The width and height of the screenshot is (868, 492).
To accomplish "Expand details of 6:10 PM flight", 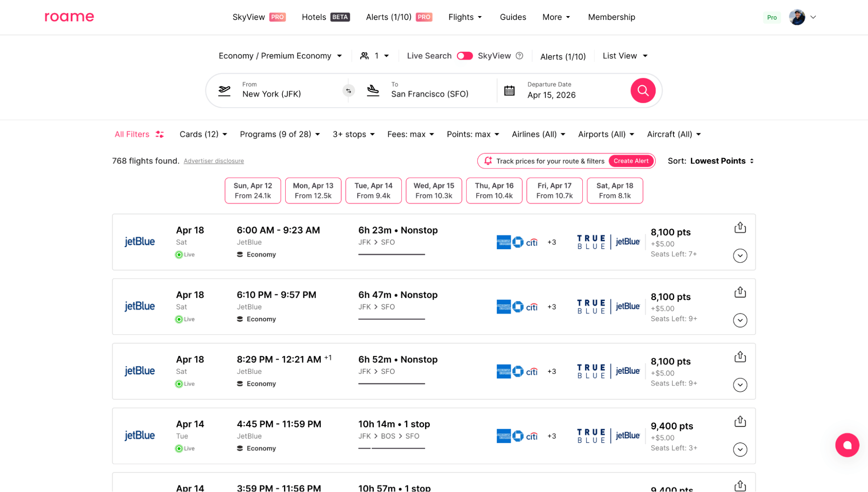I will (x=740, y=320).
